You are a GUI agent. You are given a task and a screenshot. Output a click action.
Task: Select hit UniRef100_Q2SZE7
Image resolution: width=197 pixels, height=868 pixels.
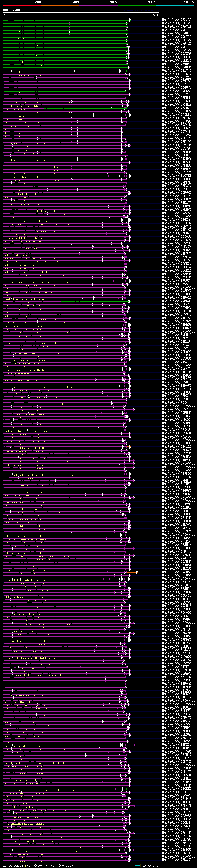click(x=177, y=410)
